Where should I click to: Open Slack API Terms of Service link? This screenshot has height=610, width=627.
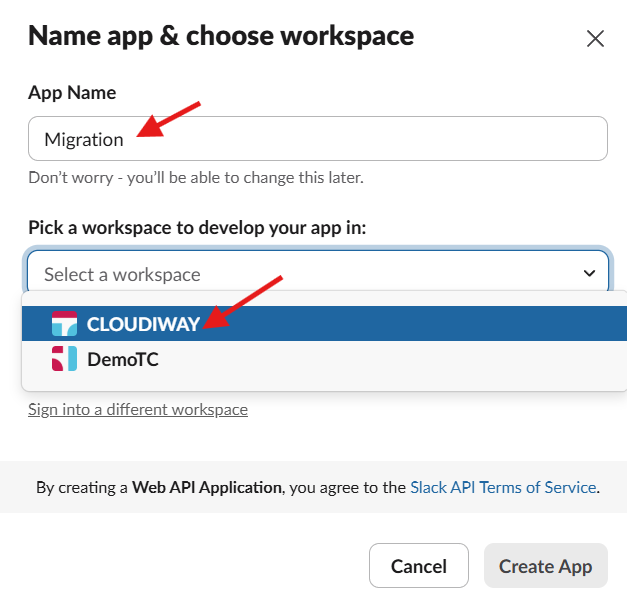tap(503, 487)
